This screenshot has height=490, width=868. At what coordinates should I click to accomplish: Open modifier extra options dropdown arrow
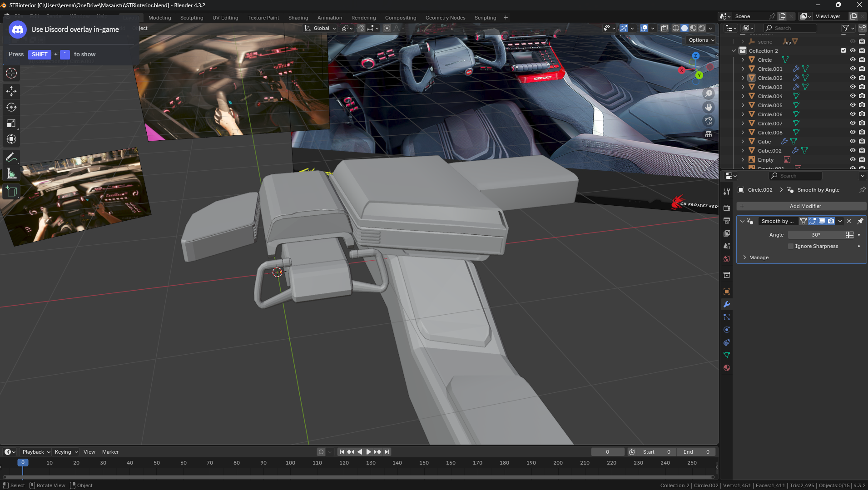pyautogui.click(x=840, y=221)
